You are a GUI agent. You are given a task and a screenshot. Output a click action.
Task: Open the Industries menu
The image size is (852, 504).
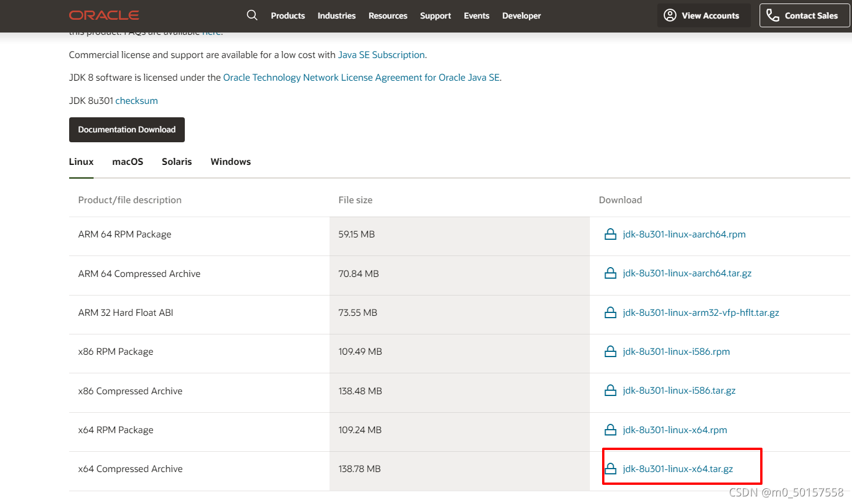click(x=336, y=16)
